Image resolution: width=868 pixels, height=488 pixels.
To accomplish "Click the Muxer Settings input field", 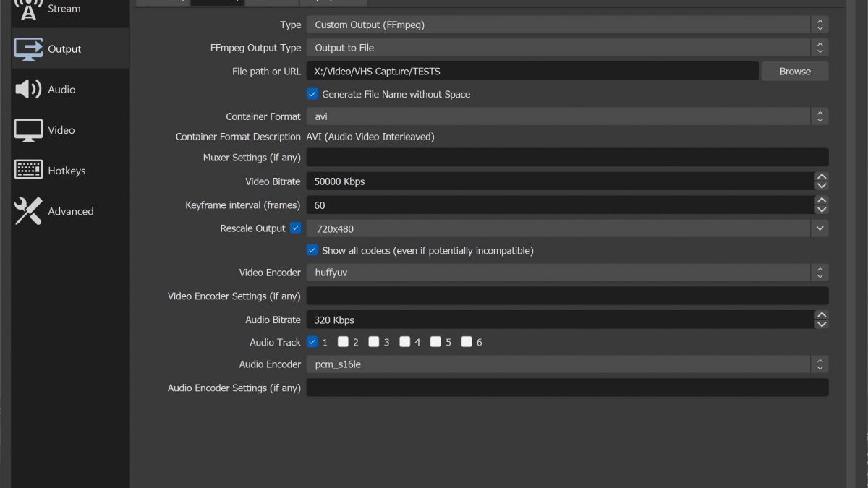I will coord(567,157).
